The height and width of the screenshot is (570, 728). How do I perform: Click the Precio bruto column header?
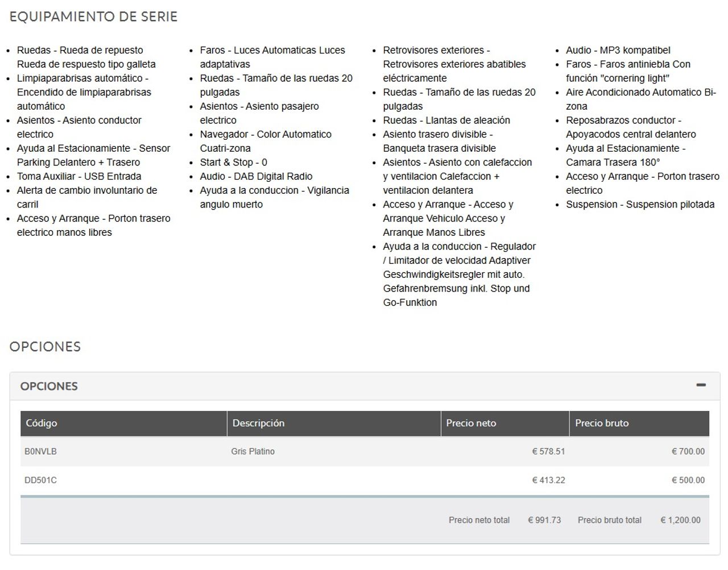602,423
